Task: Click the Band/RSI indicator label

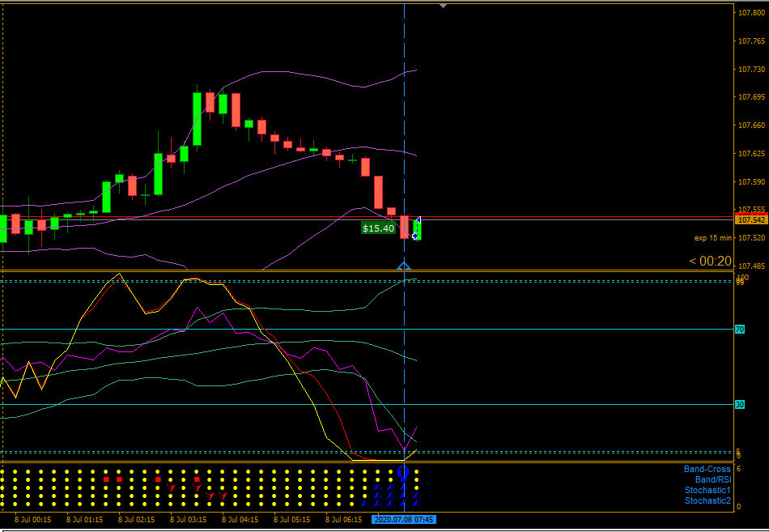Action: (713, 479)
